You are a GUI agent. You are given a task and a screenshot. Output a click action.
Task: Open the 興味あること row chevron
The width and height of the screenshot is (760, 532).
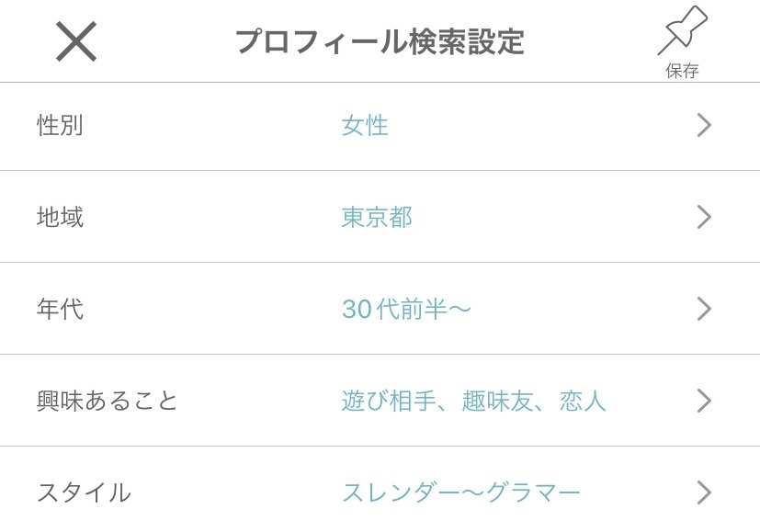[x=704, y=401]
